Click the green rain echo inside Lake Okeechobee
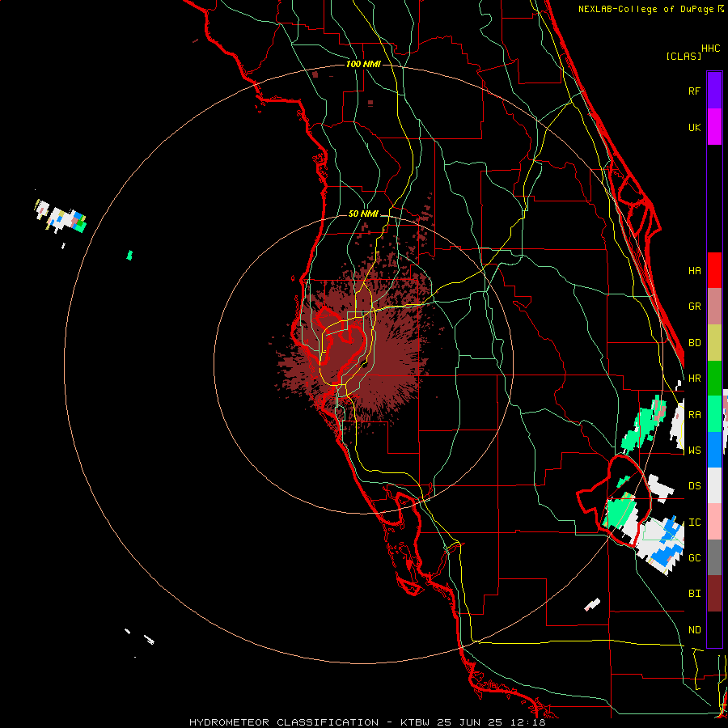The image size is (728, 728). [619, 513]
